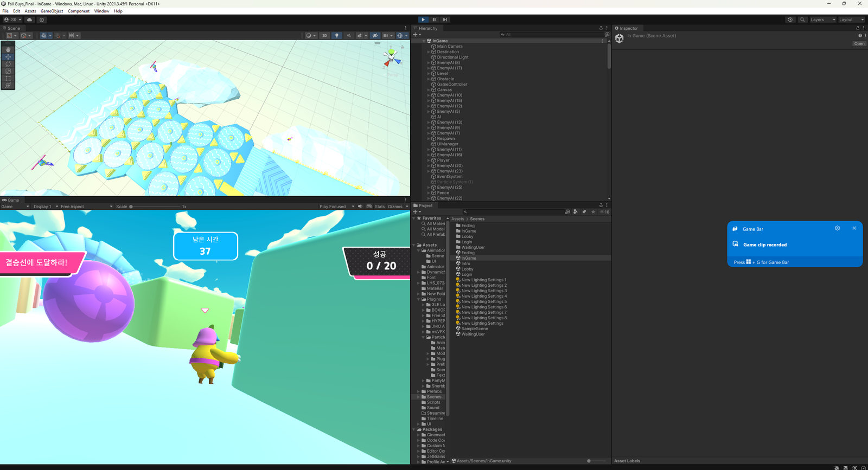Screen dimensions: 868x470
Task: Click the Pause button
Action: click(434, 20)
